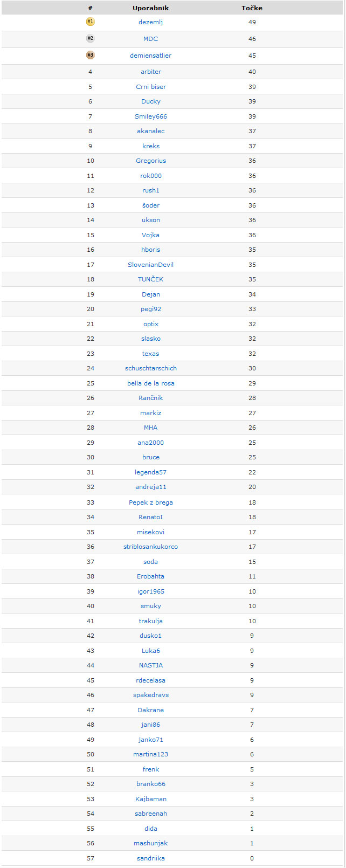The height and width of the screenshot is (868, 346).
Task: Visit Pepek z brega user page
Action: pyautogui.click(x=151, y=502)
